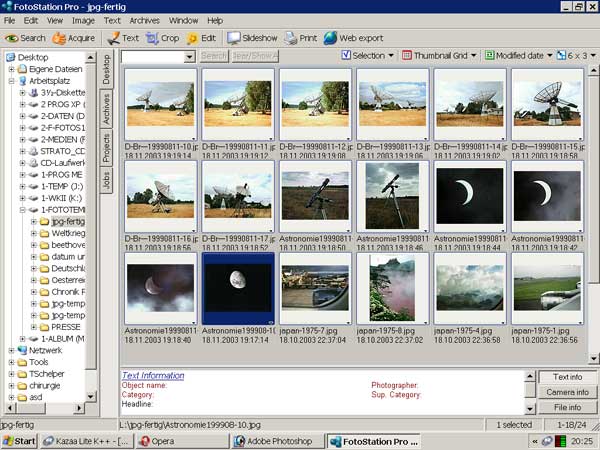Open the Text tool
This screenshot has height=450, width=600.
coord(123,38)
